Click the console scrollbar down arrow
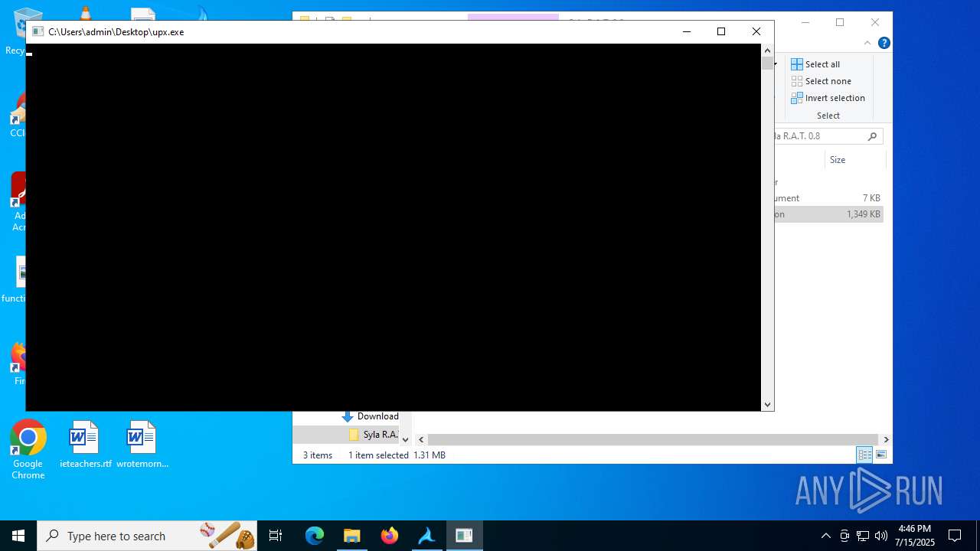Image resolution: width=980 pixels, height=551 pixels. [x=768, y=405]
